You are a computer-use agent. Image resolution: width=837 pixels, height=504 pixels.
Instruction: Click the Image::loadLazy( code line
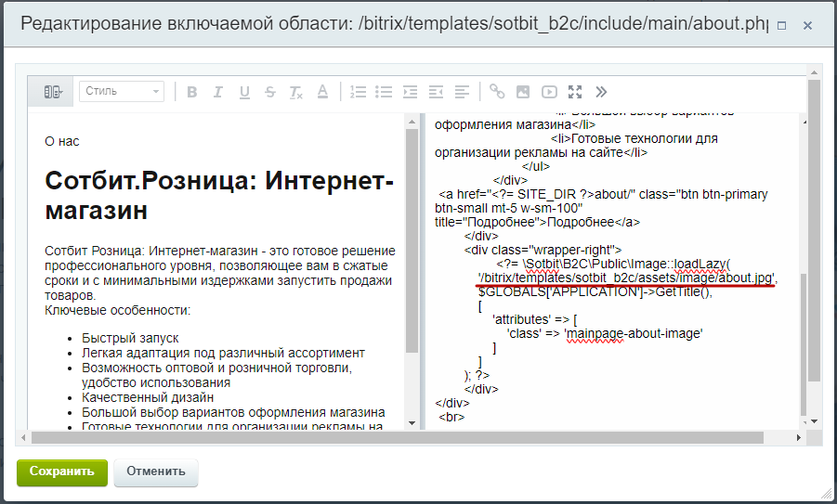pyautogui.click(x=613, y=264)
